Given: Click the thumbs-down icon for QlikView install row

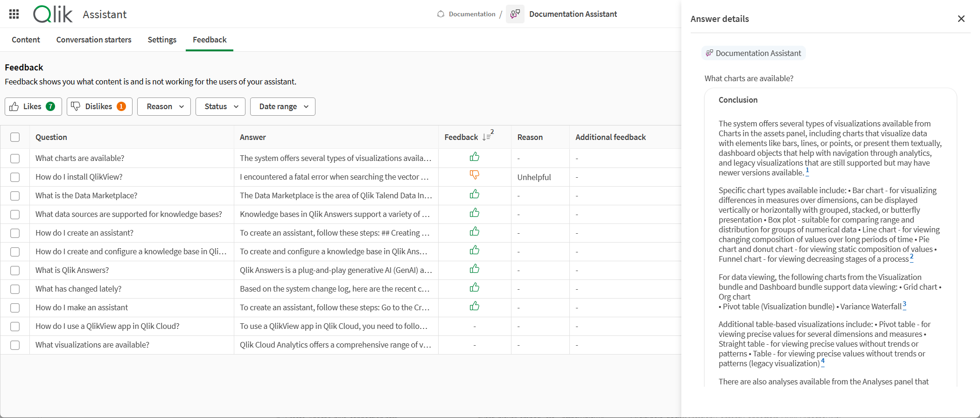Looking at the screenshot, I should click(474, 175).
